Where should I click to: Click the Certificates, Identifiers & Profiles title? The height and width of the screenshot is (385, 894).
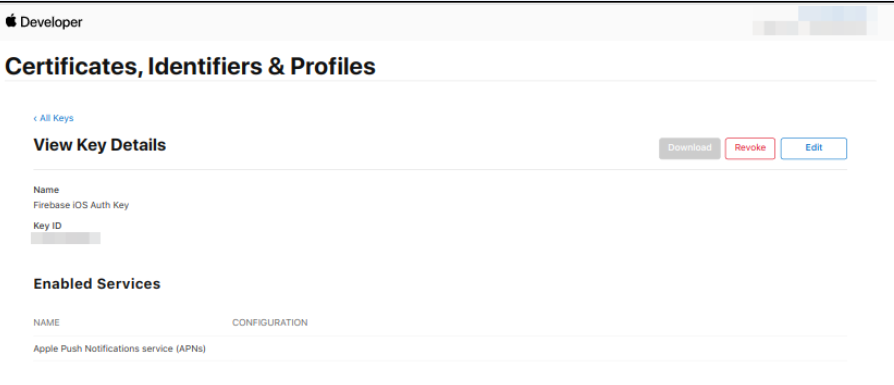point(190,67)
